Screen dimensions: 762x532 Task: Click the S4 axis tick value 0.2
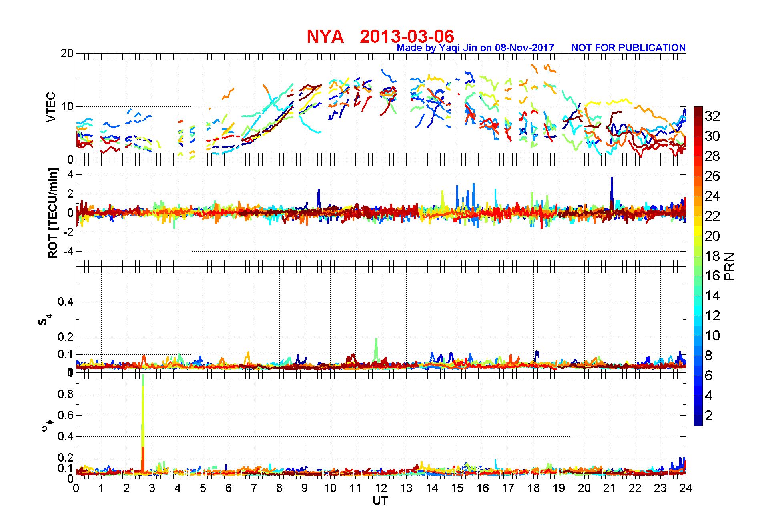pos(66,337)
